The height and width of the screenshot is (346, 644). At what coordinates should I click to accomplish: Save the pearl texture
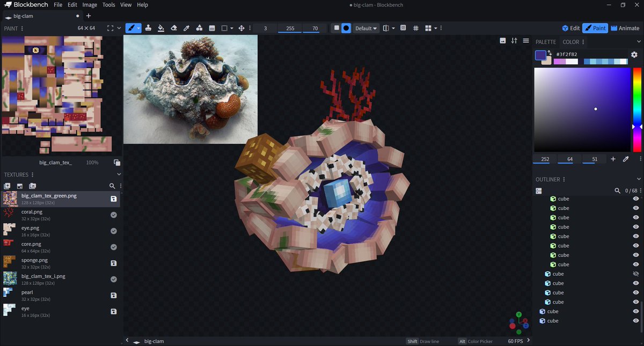(x=114, y=296)
